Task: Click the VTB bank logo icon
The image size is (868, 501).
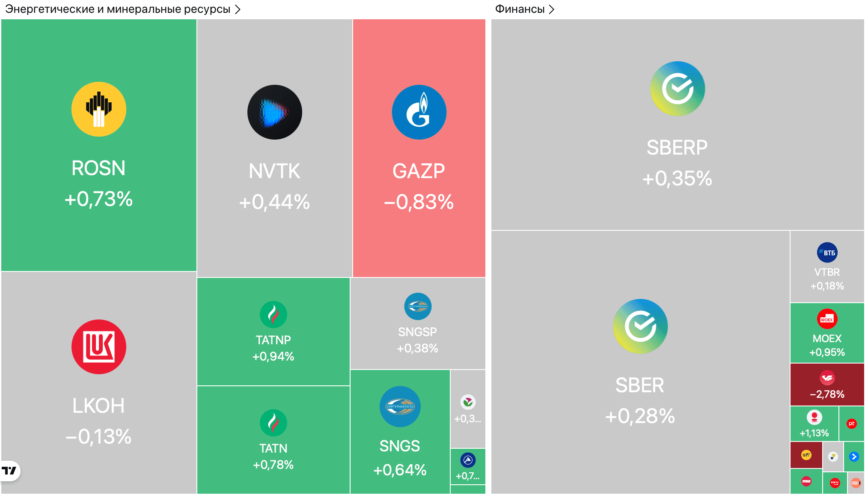Action: point(827,253)
